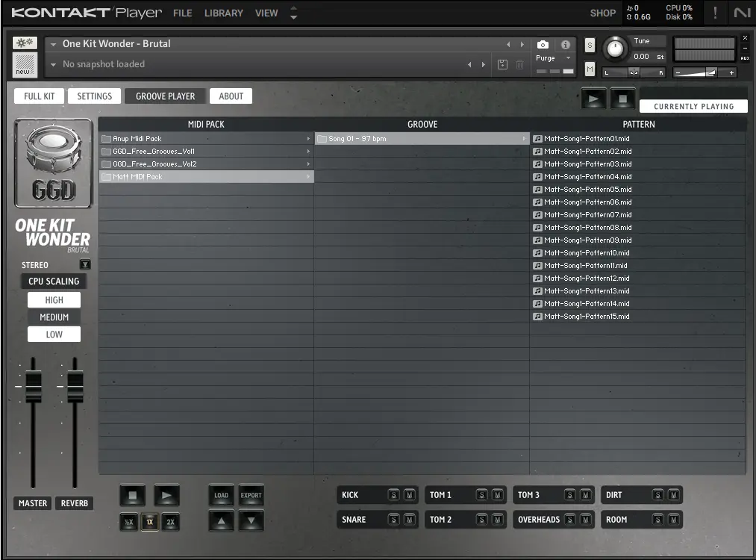The image size is (756, 560).
Task: Open the snapshot list dropdown arrow
Action: 53,65
